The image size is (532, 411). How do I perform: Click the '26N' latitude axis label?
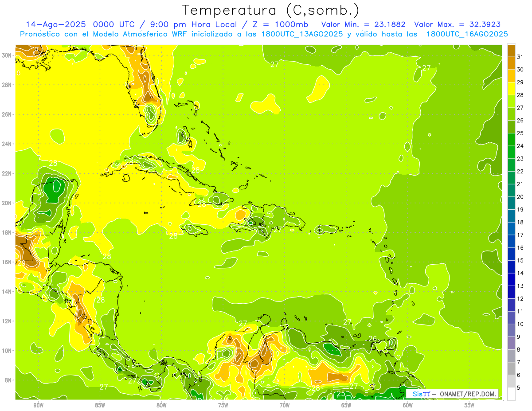pyautogui.click(x=7, y=114)
